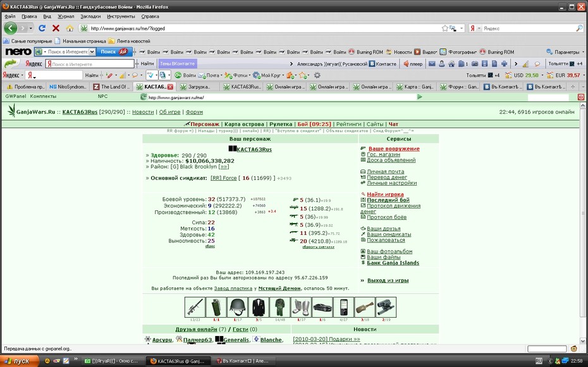This screenshot has width=588, height=367.
Task: Open the helmet item in inventory
Action: 237,307
